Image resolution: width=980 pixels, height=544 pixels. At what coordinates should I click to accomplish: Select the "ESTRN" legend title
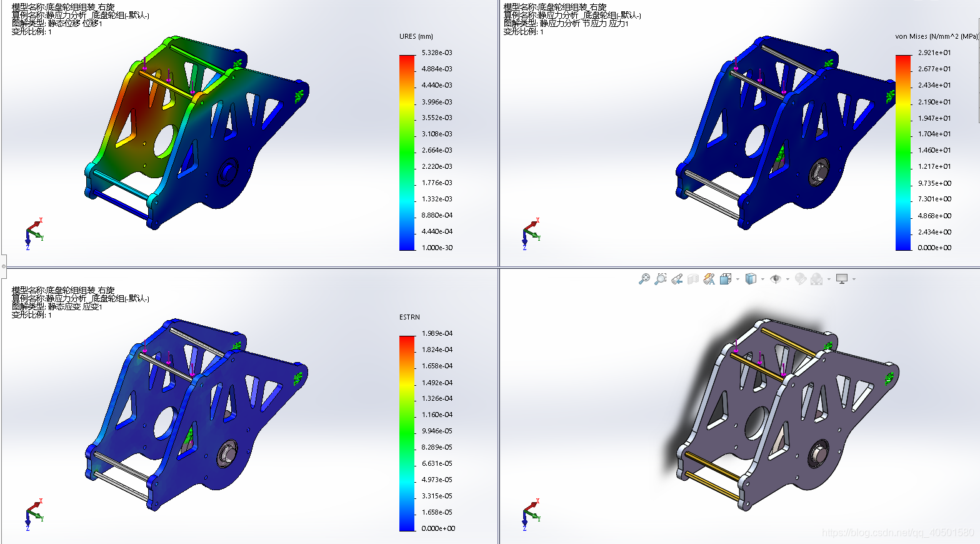pos(409,317)
